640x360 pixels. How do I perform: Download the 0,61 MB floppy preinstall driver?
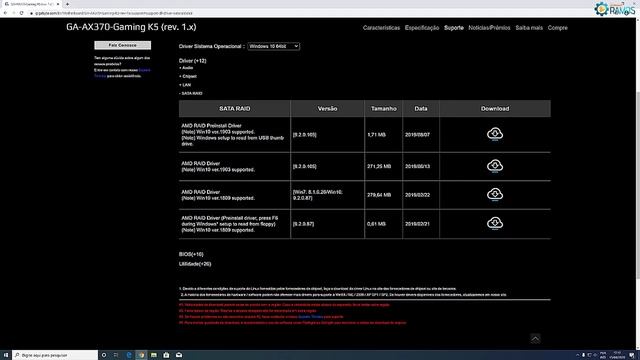point(495,223)
